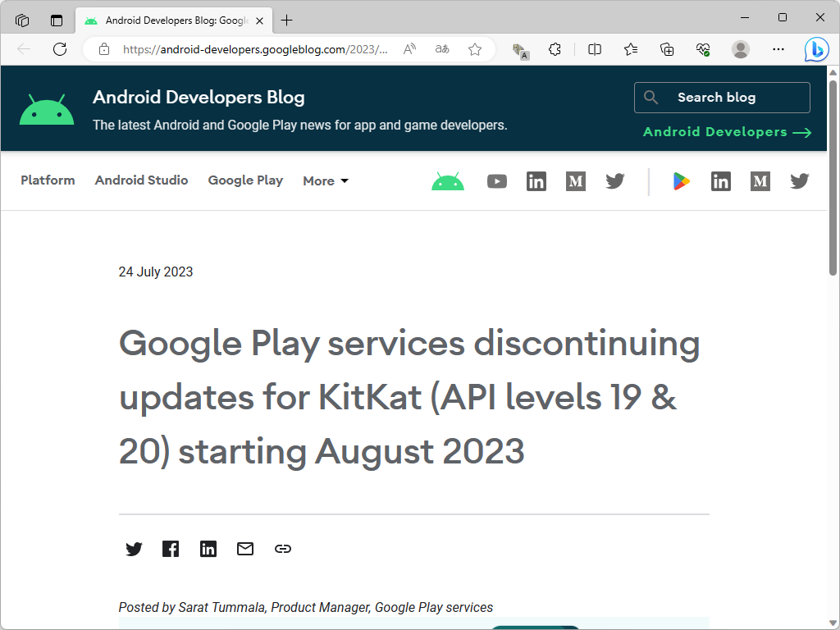Open the Android Studio category
This screenshot has width=840, height=630.
click(x=141, y=180)
